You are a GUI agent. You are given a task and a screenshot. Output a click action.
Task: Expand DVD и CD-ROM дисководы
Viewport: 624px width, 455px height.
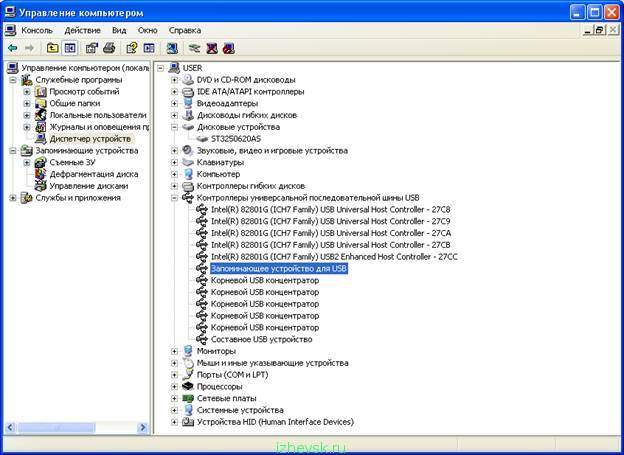(174, 80)
